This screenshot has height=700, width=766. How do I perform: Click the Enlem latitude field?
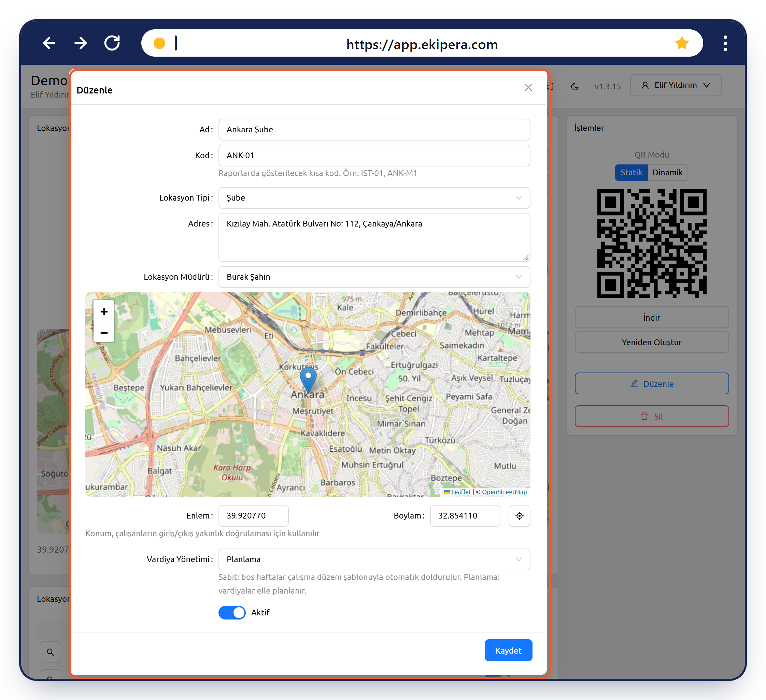click(x=253, y=515)
